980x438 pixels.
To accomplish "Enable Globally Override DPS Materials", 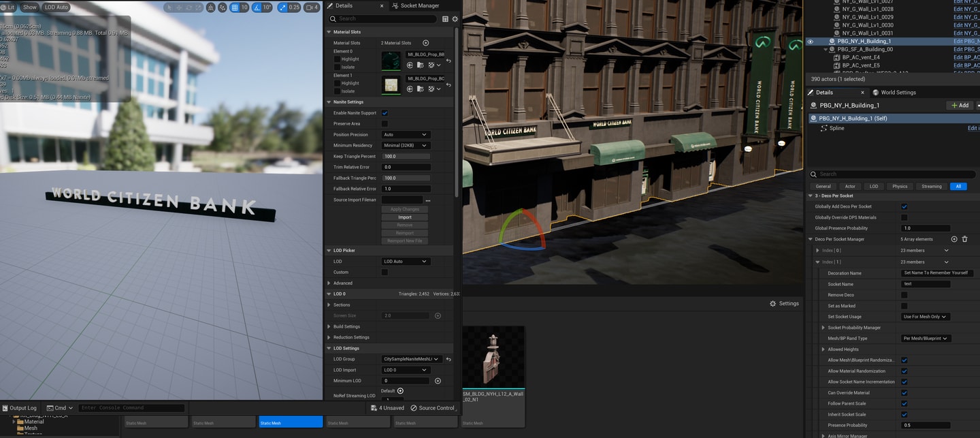I will (x=904, y=217).
